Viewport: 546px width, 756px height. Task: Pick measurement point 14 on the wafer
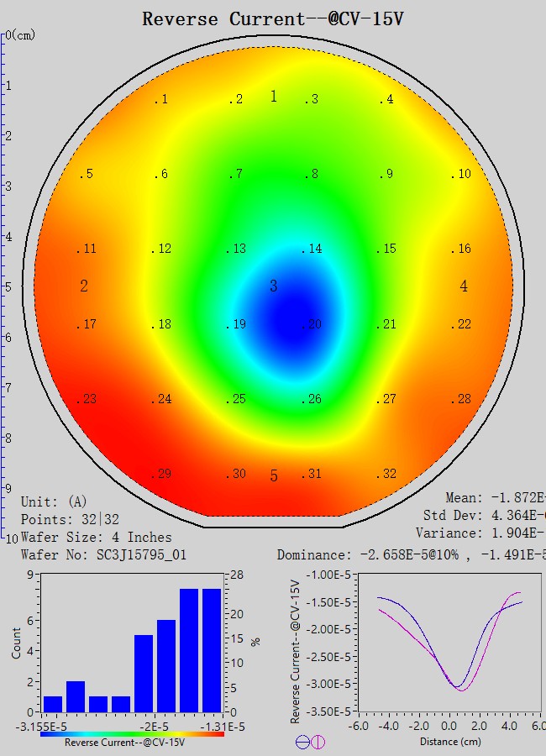coord(313,249)
